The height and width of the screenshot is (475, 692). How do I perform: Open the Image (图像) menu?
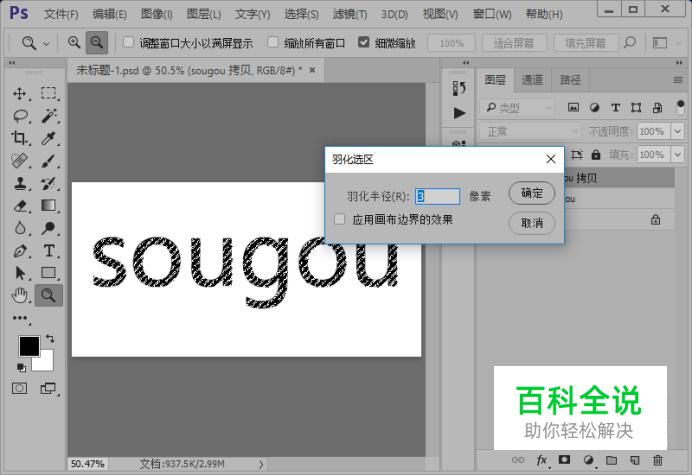pos(156,14)
